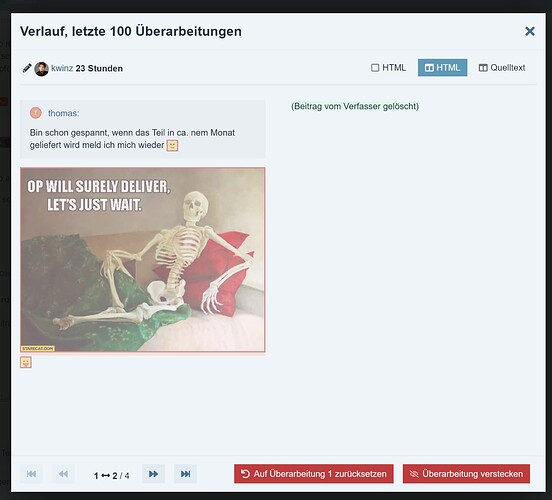
Task: Jump to the last revision
Action: coord(185,474)
